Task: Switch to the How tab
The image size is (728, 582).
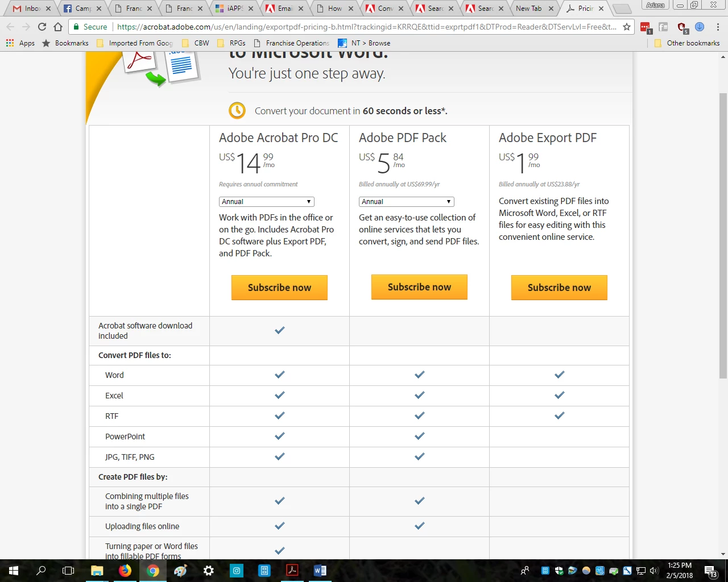Action: click(x=336, y=9)
